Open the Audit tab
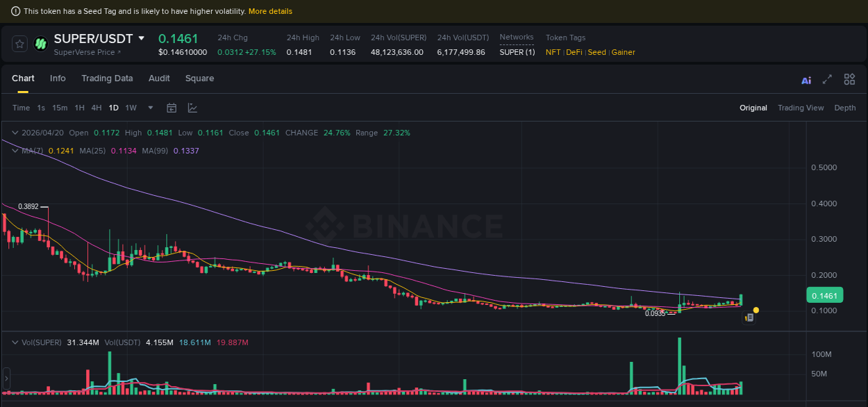This screenshot has width=868, height=407. [x=159, y=78]
